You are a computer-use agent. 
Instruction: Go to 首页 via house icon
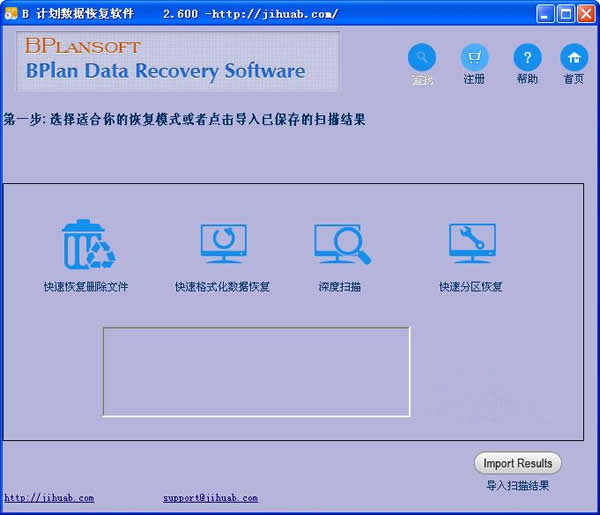click(574, 57)
